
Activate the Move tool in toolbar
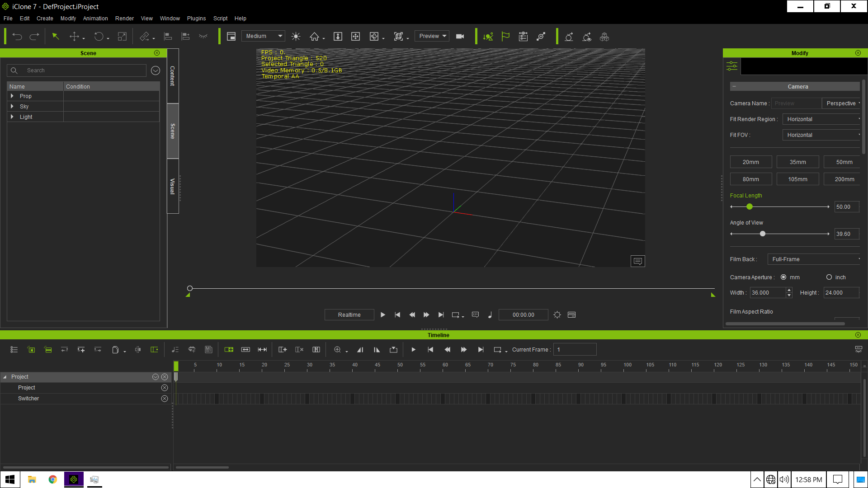pos(75,37)
